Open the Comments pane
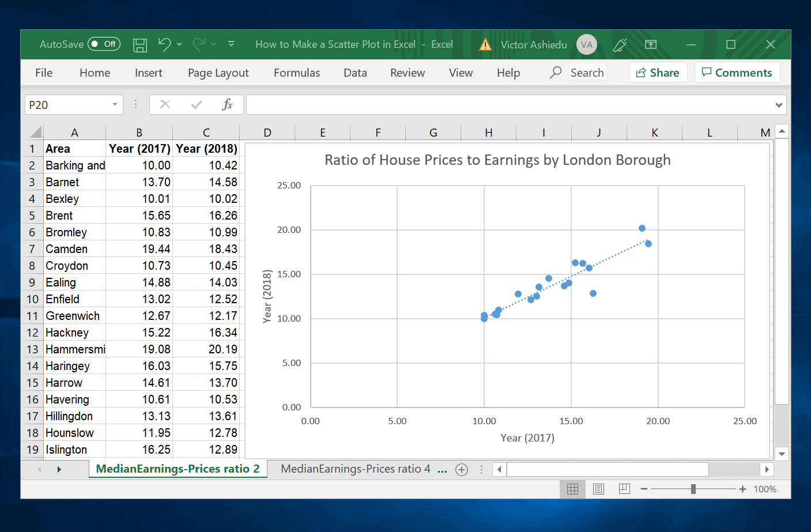The image size is (811, 532). coord(737,73)
